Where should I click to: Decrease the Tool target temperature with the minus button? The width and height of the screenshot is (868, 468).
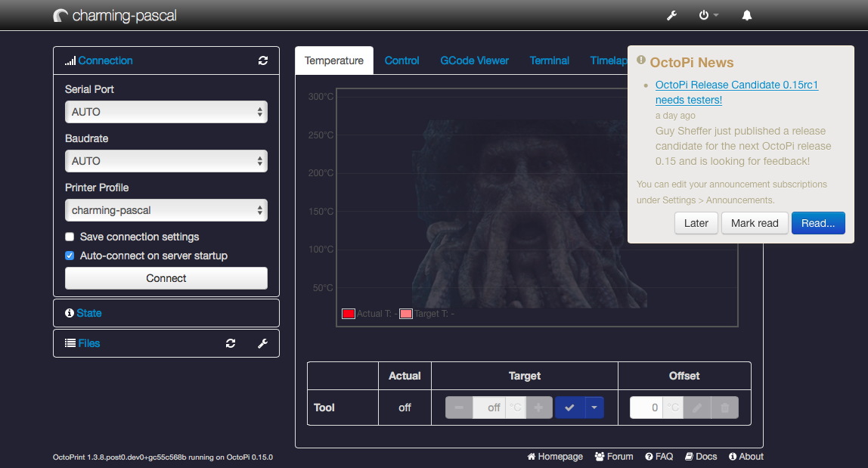[x=459, y=408]
